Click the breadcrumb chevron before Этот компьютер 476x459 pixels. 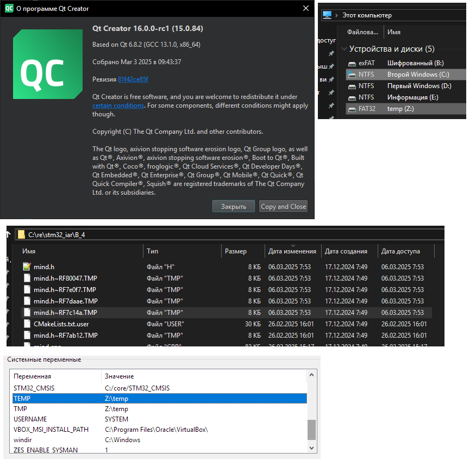coord(336,15)
